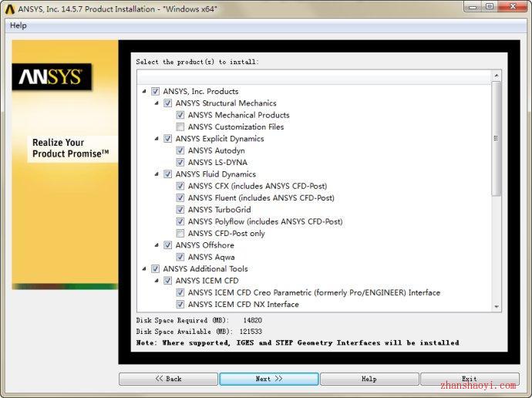Image resolution: width=532 pixels, height=398 pixels.
Task: Enable the ANSYS Customization Files checkbox
Action: [x=180, y=127]
